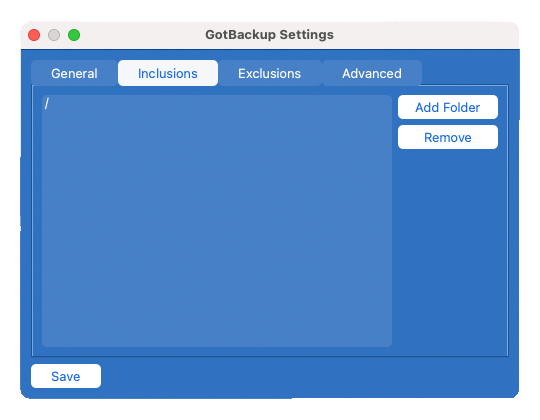The width and height of the screenshot is (540, 420).
Task: Zoom the window with the green button
Action: (74, 35)
